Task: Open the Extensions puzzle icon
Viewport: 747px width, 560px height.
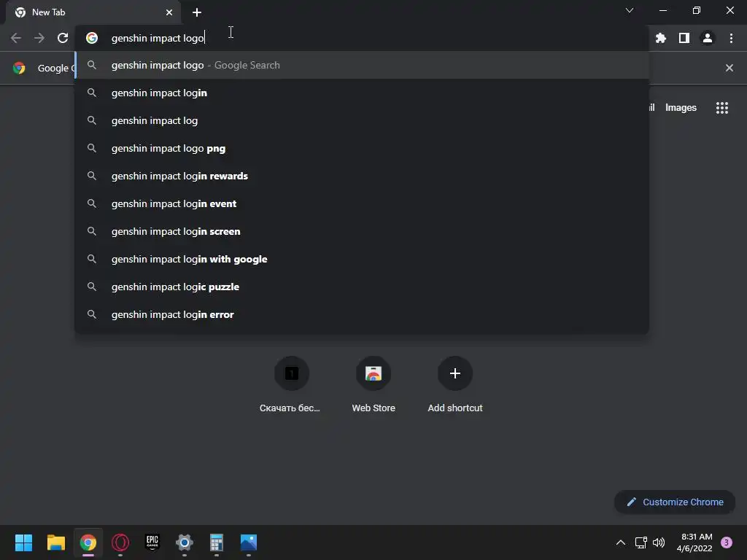Action: click(x=661, y=38)
